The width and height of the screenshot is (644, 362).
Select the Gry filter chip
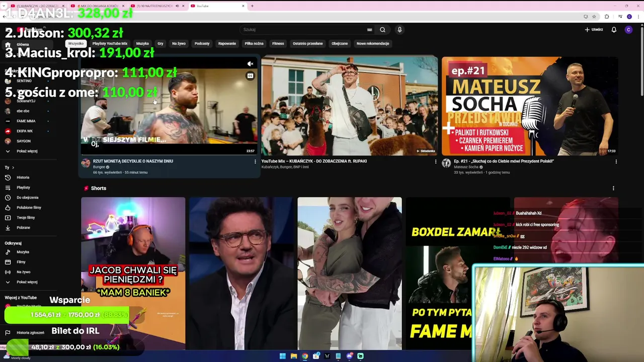click(160, 44)
